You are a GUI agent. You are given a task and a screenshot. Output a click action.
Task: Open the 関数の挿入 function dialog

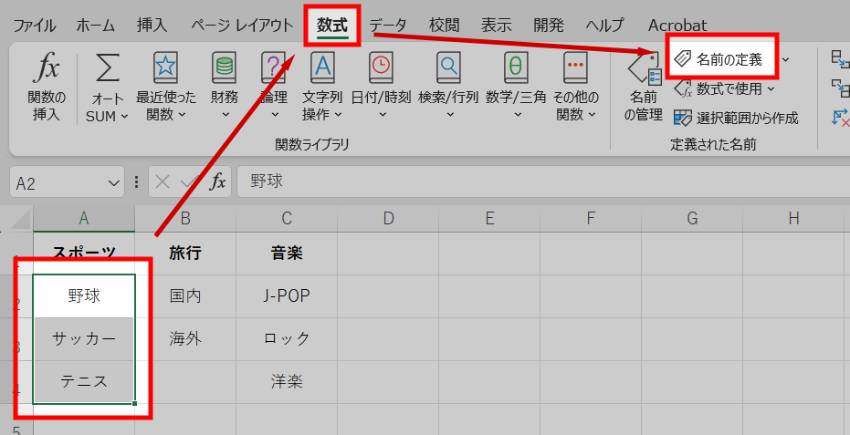coord(47,88)
